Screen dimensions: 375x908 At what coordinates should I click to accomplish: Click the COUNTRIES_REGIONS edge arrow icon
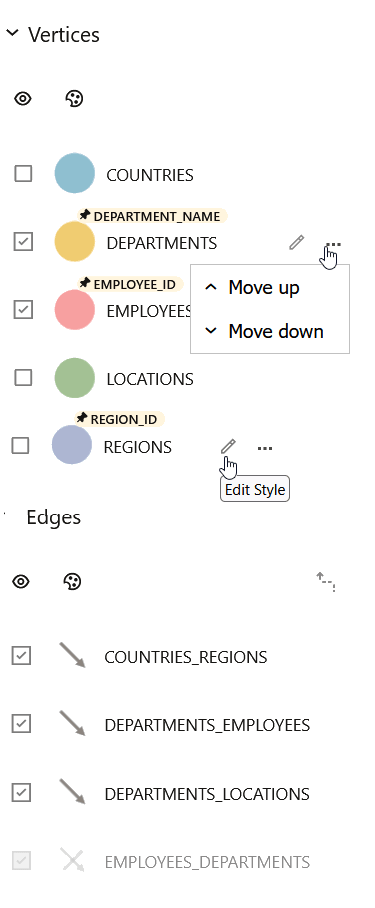click(73, 656)
